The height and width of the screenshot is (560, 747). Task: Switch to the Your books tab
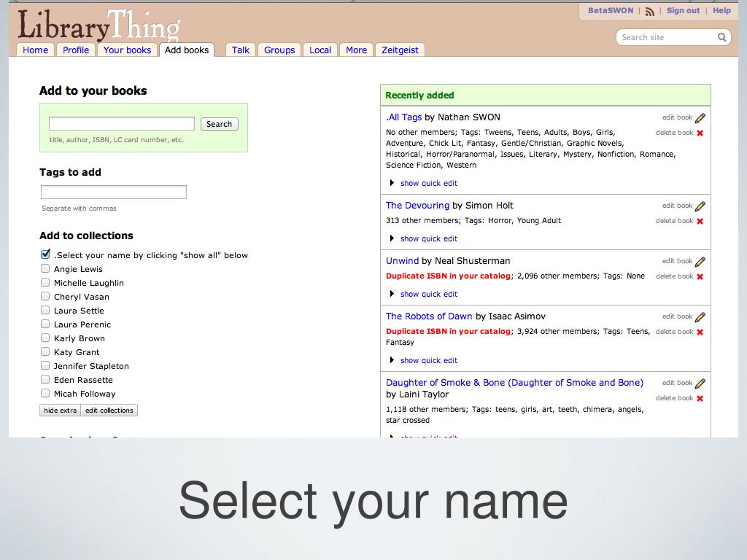127,50
